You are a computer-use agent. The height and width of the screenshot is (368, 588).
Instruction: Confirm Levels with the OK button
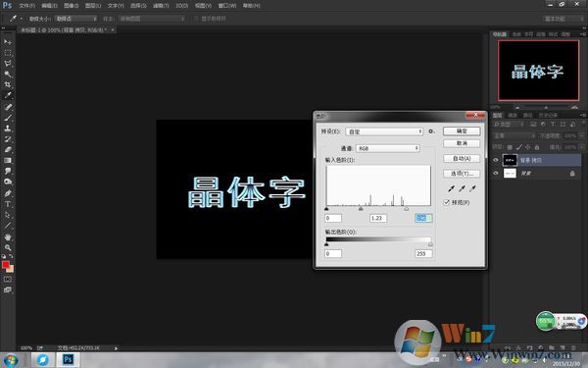click(x=462, y=131)
